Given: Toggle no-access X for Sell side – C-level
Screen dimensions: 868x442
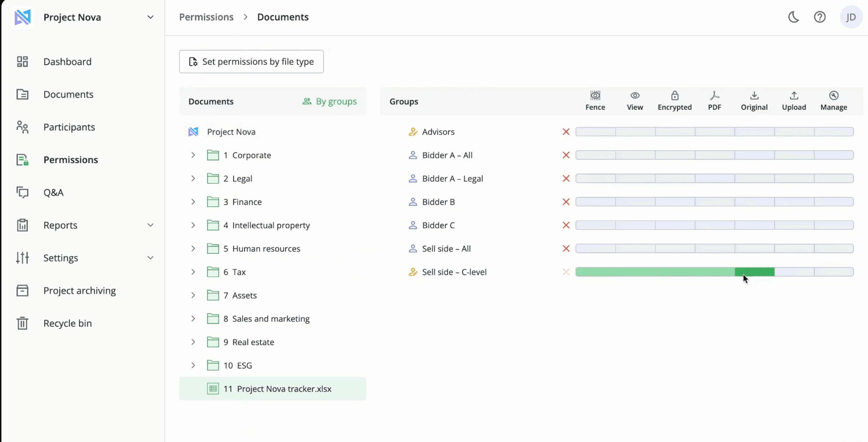Looking at the screenshot, I should [x=566, y=272].
